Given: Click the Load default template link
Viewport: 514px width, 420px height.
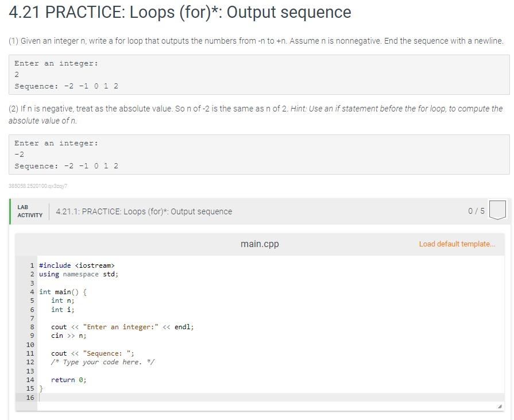Looking at the screenshot, I should coord(457,244).
